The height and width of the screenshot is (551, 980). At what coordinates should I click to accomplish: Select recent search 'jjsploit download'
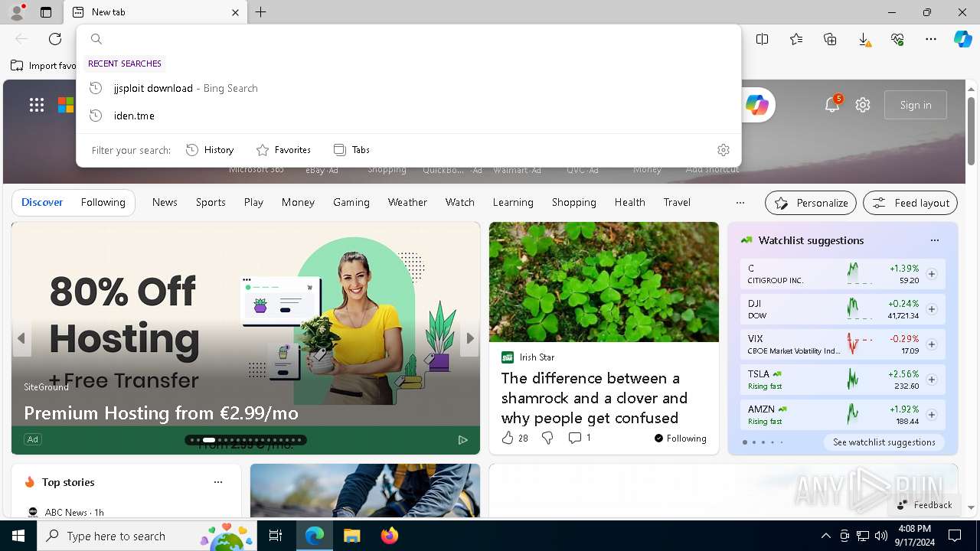click(x=409, y=88)
